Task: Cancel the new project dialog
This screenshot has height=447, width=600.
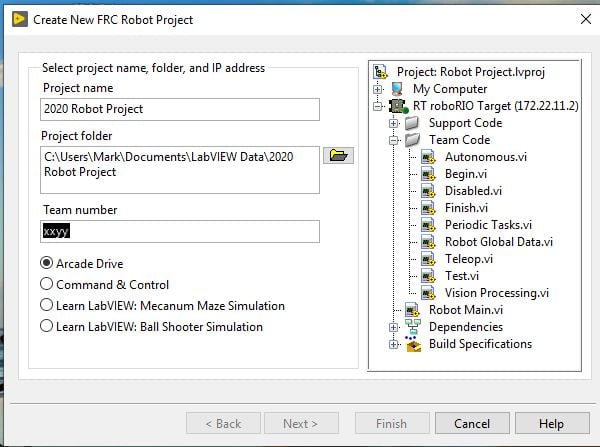Action: pyautogui.click(x=472, y=423)
